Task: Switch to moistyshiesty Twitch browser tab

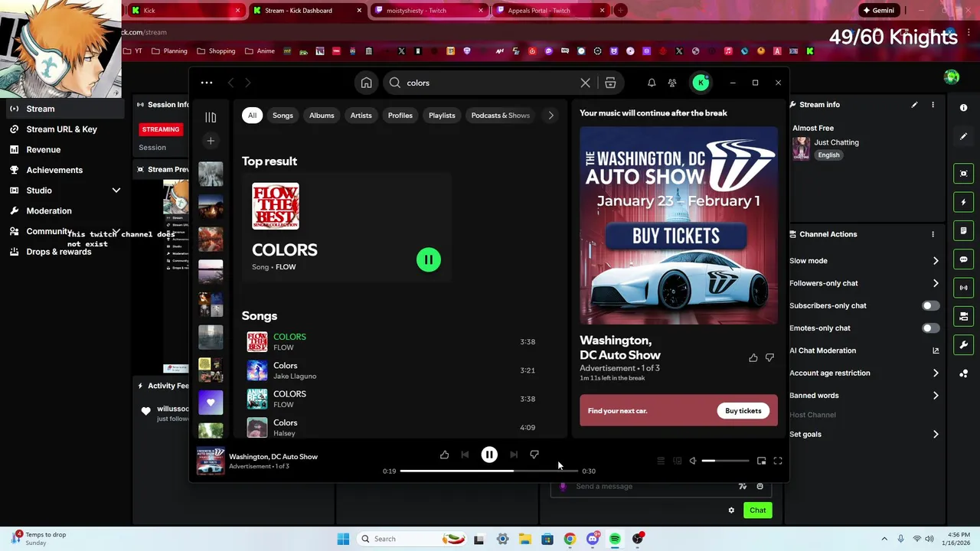Action: click(x=429, y=11)
